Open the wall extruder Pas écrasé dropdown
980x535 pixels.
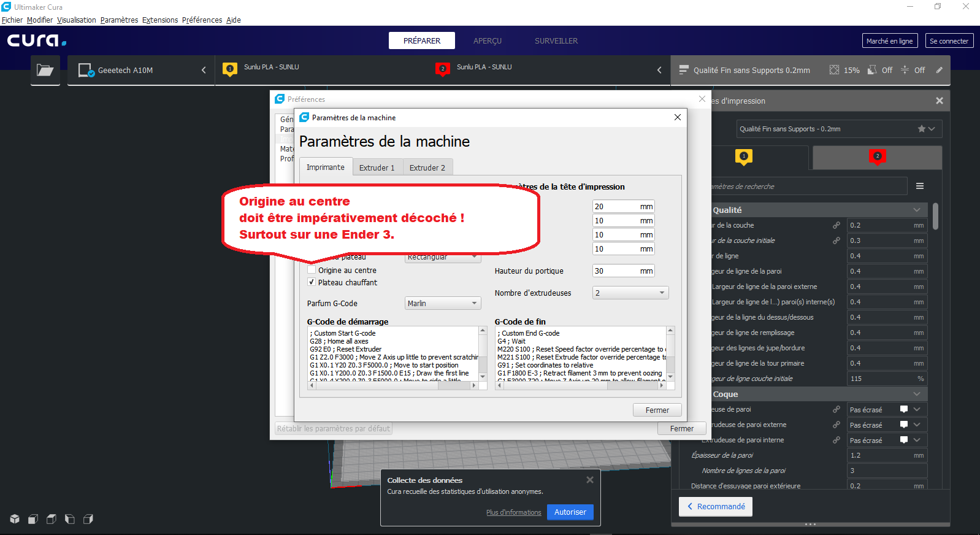887,409
